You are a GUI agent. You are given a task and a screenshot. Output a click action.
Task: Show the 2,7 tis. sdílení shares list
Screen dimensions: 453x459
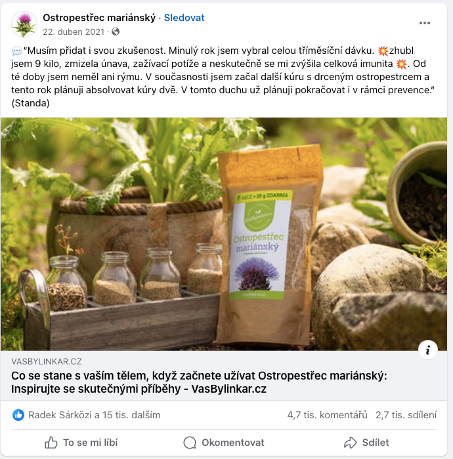coord(406,415)
